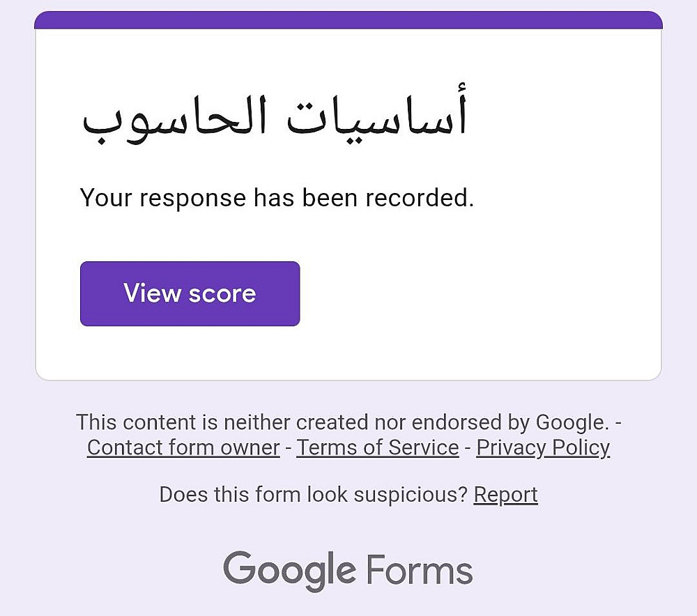Screen dimensions: 697x616
Task: Report this form as suspicious
Action: pos(505,495)
